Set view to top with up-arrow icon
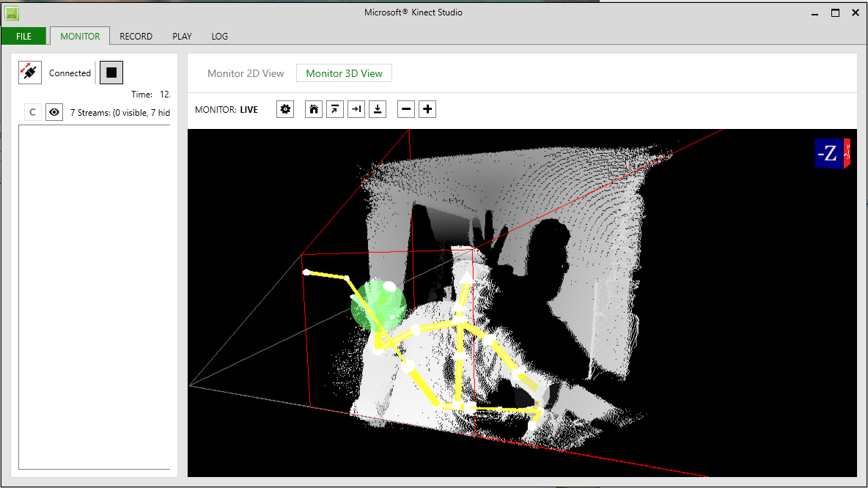This screenshot has width=868, height=488. point(335,109)
